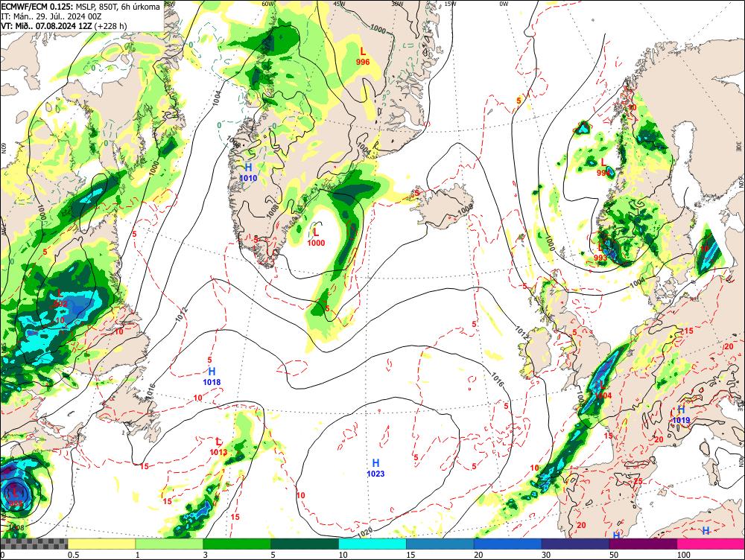The image size is (745, 560).
Task: Click the 'L 1004' low over the English Channel
Action: [x=603, y=390]
